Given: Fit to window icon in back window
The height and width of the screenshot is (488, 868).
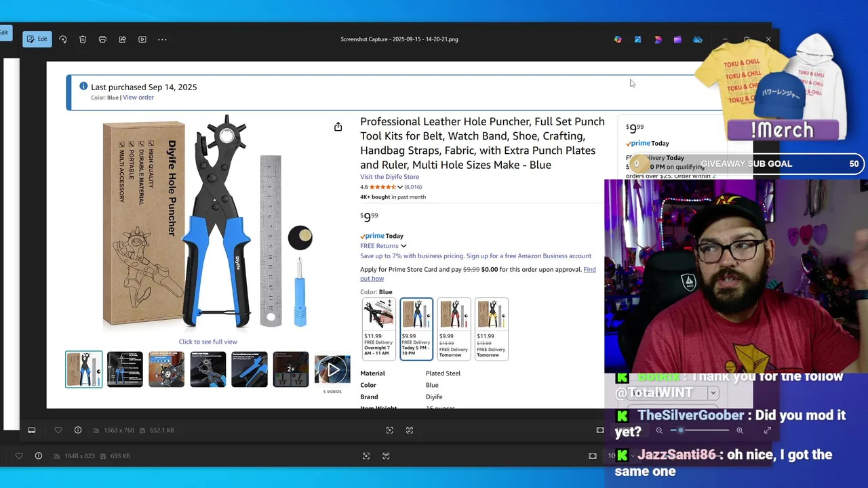Looking at the screenshot, I should (593, 456).
